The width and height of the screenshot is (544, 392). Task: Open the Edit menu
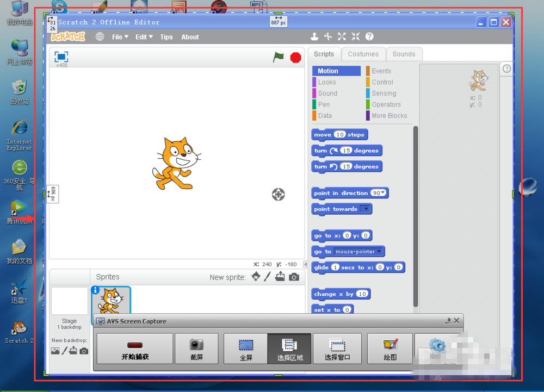[144, 37]
